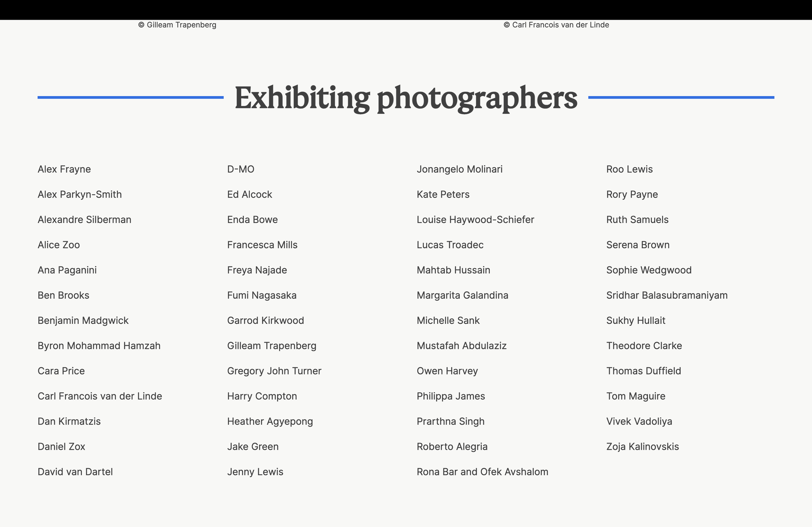Select Carl Francois van der Linde in list
812x527 pixels.
(100, 397)
